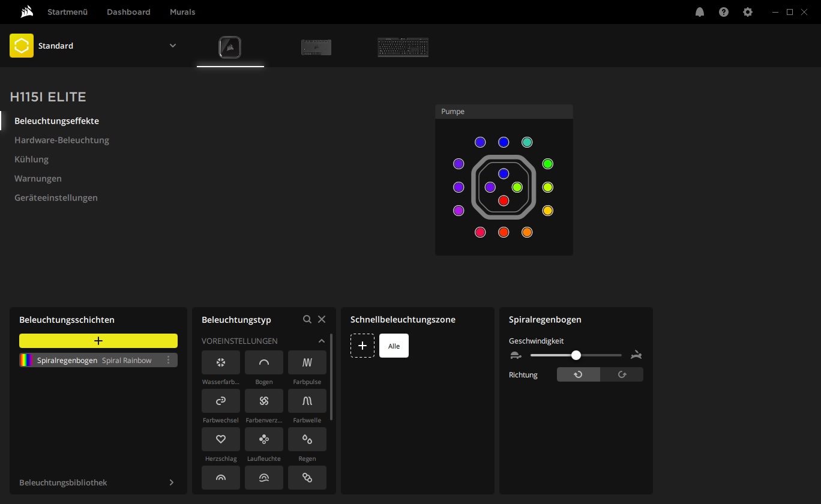Open Geräteeinstellungen section
The image size is (821, 504).
click(x=56, y=197)
